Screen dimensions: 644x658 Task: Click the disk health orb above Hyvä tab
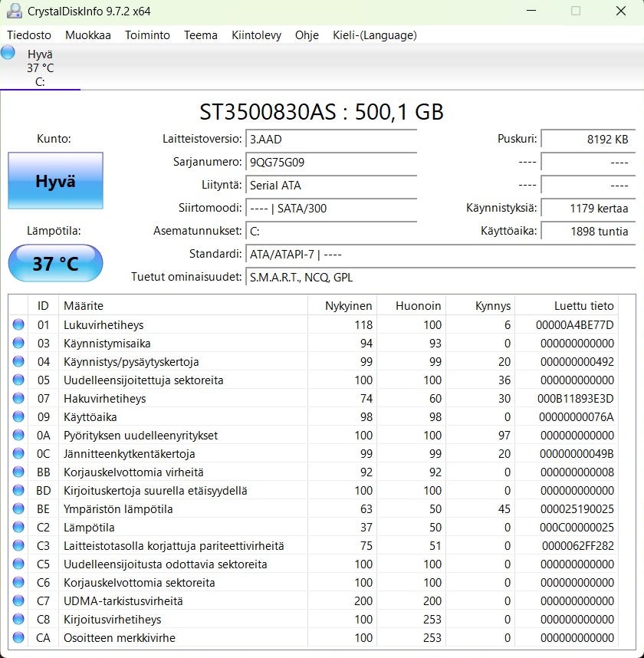click(8, 52)
